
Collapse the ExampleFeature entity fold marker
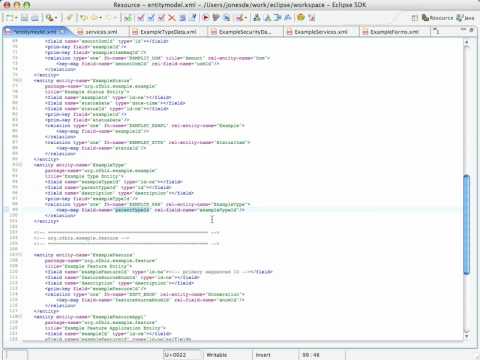coord(21,255)
